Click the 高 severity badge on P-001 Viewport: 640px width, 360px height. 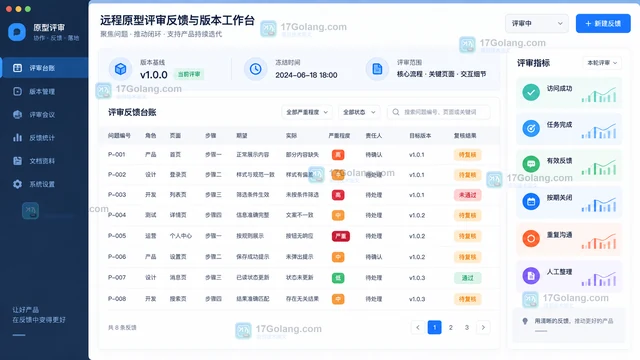[338, 155]
